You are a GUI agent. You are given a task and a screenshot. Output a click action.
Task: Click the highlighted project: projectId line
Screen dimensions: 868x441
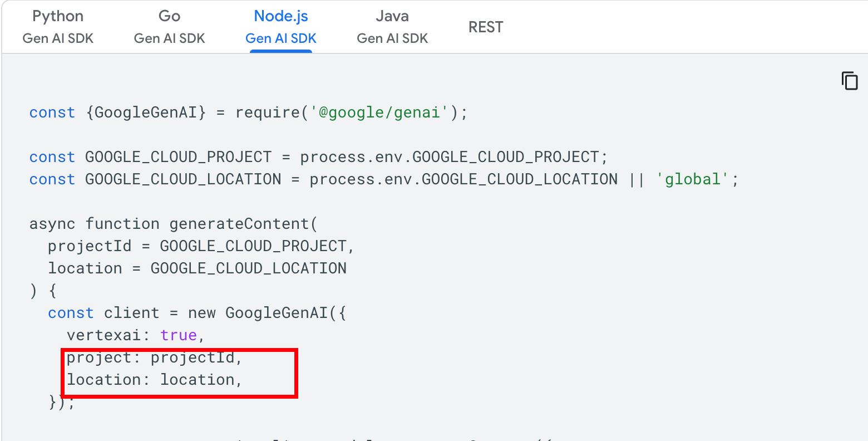tap(155, 357)
